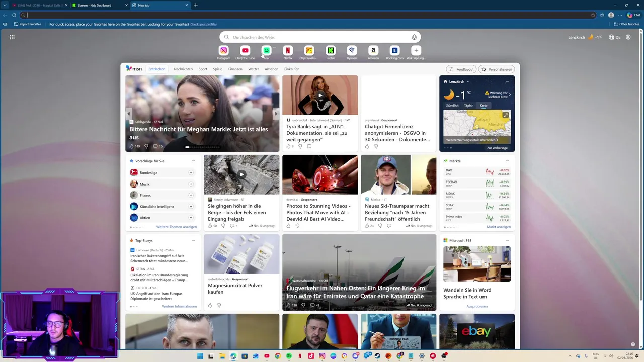Open the Azar quick link tile
Viewport: 644px width, 362px height.
pyautogui.click(x=266, y=50)
